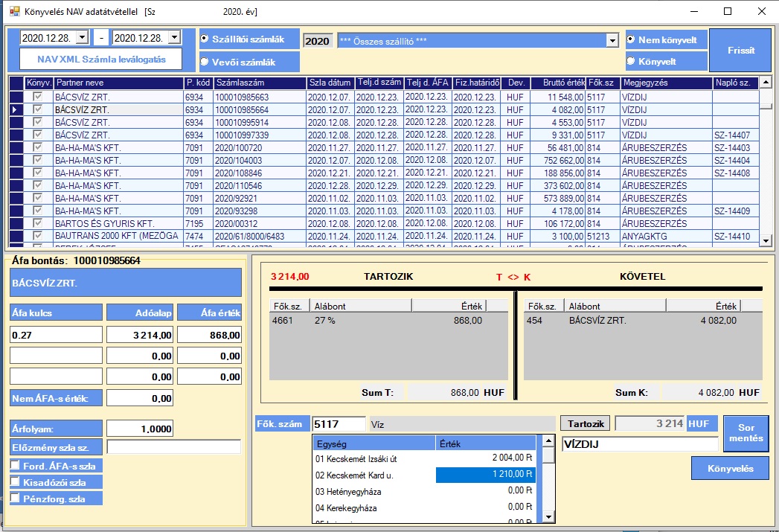779x532 pixels.
Task: Select the Nem könyvelt radio button
Action: tap(630, 39)
